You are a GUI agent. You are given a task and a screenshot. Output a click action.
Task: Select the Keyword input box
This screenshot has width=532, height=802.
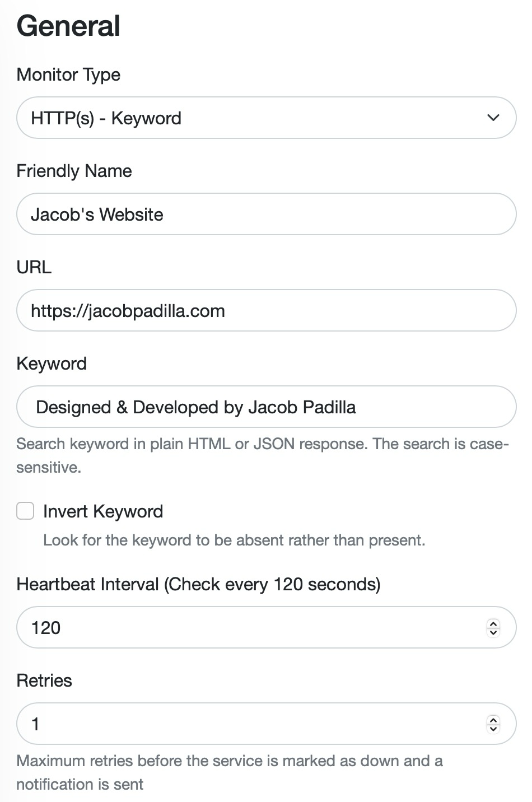[x=266, y=407]
